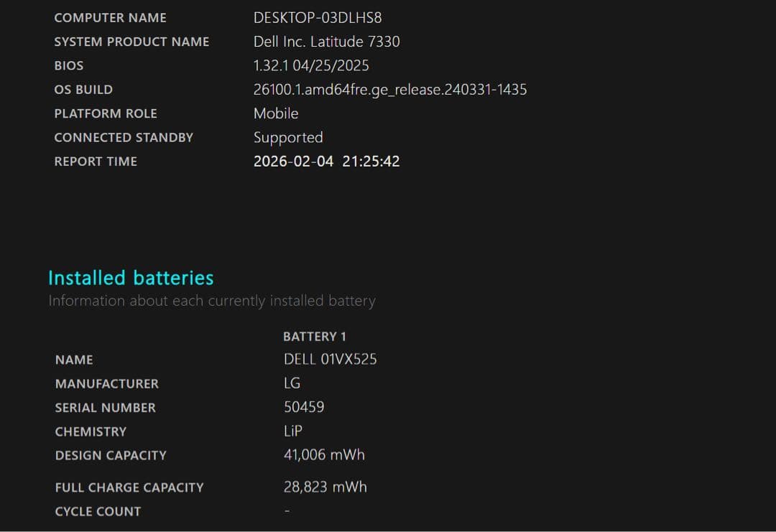Click the COMPUTER NAME row label
This screenshot has height=532, width=776.
[109, 17]
